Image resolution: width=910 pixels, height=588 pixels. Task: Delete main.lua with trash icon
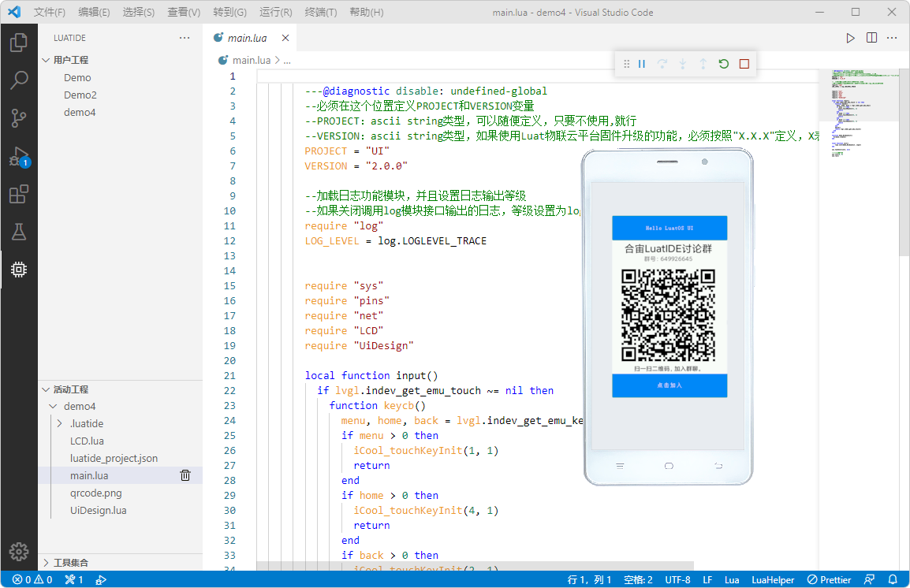(185, 475)
